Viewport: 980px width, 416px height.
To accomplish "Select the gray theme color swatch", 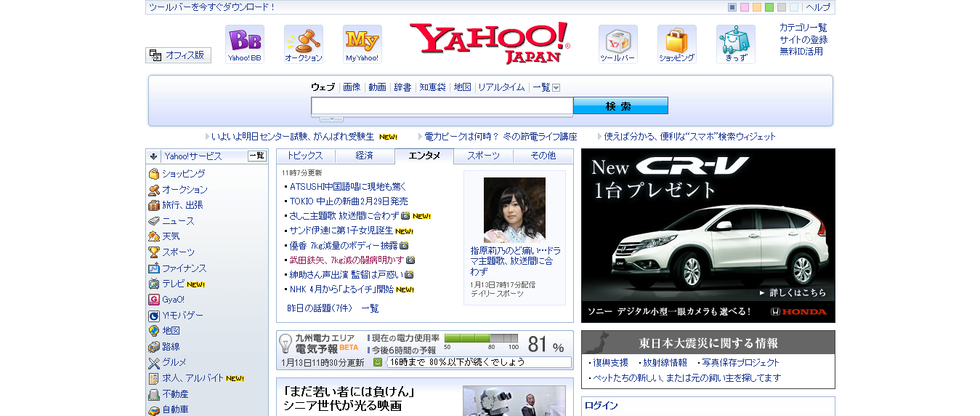I will (x=782, y=7).
